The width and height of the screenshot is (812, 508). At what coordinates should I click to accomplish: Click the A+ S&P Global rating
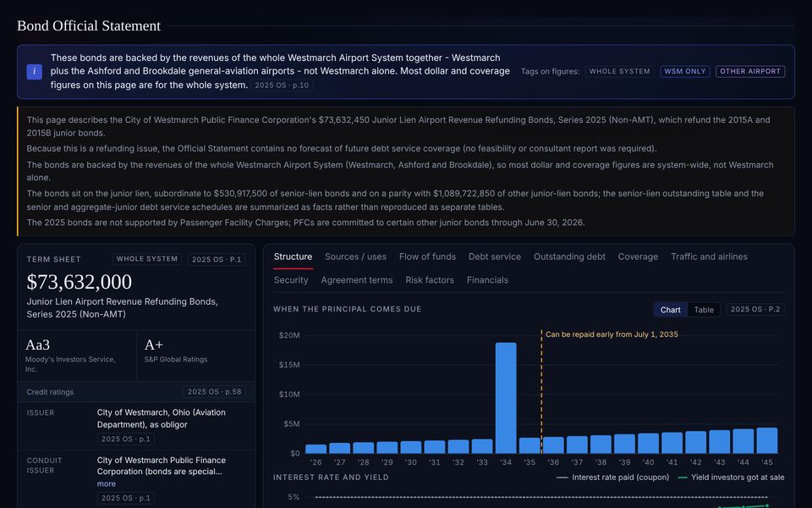tap(154, 345)
